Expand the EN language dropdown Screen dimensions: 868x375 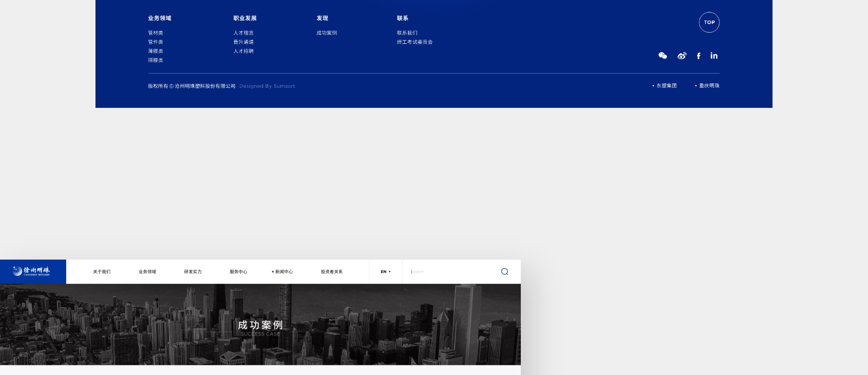point(386,271)
